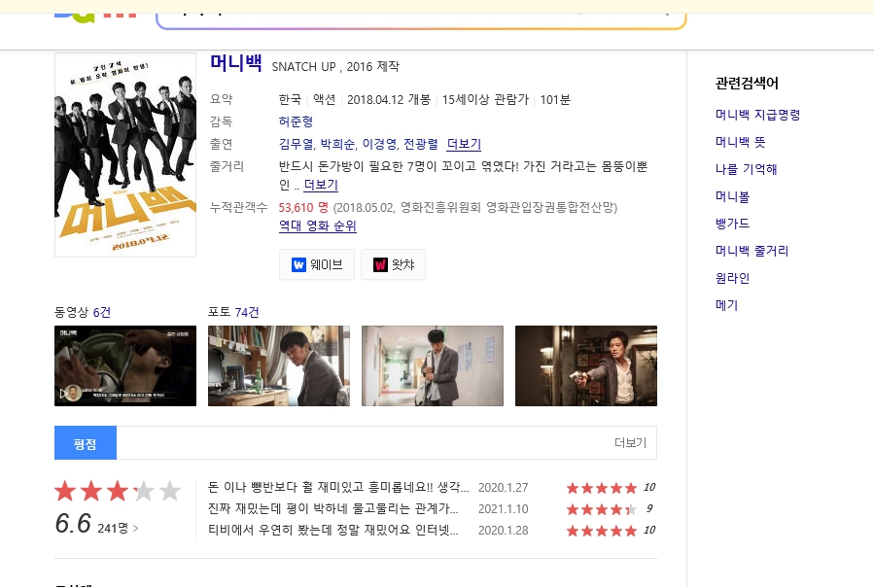The height and width of the screenshot is (588, 874).
Task: Open the 머니백 movie title link
Action: 236,63
